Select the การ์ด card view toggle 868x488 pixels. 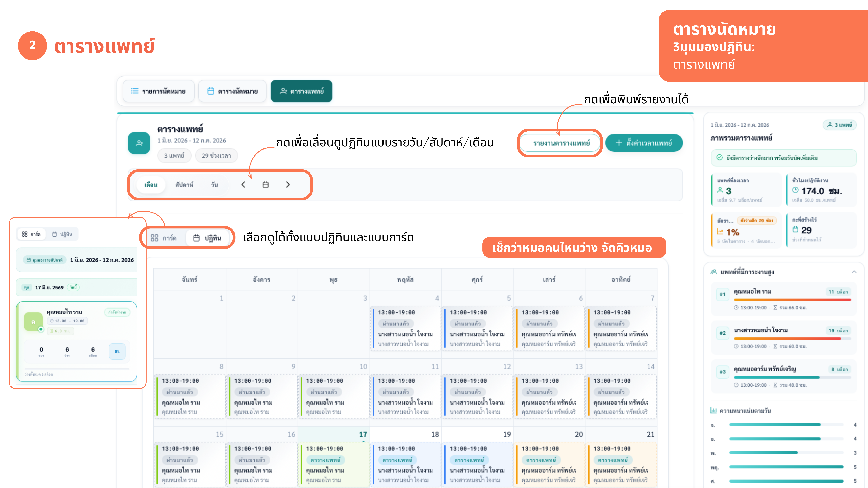pos(164,238)
